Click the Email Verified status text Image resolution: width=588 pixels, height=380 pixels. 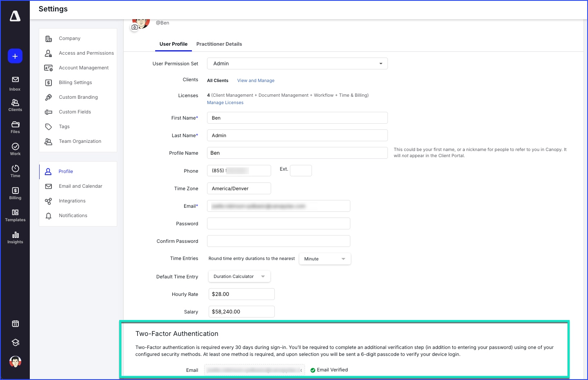tap(332, 370)
